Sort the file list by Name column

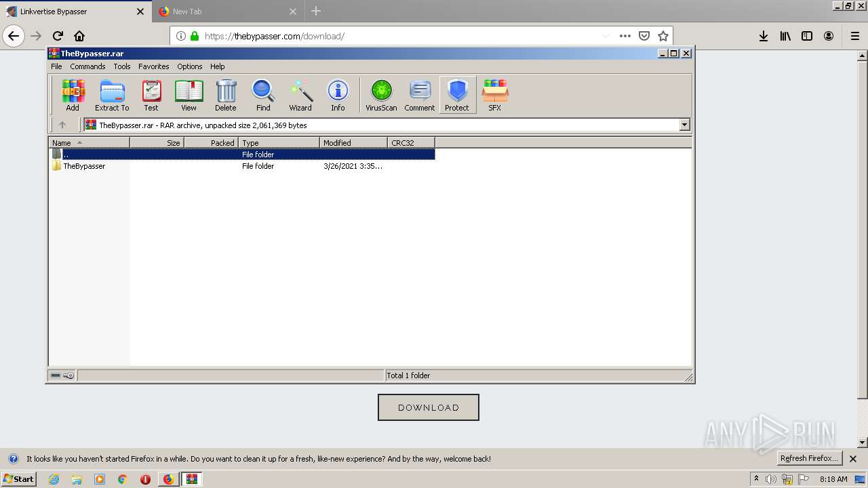[x=89, y=142]
